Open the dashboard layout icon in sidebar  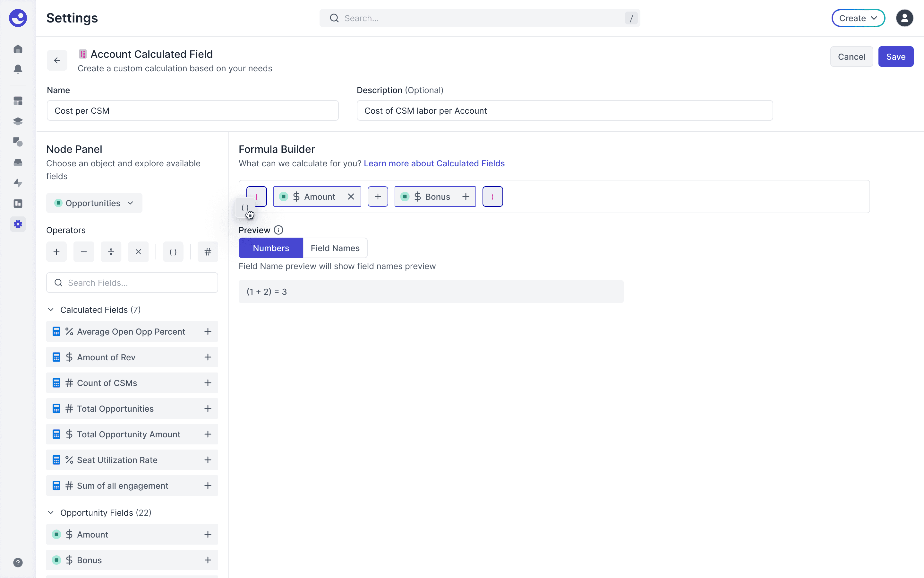click(18, 101)
